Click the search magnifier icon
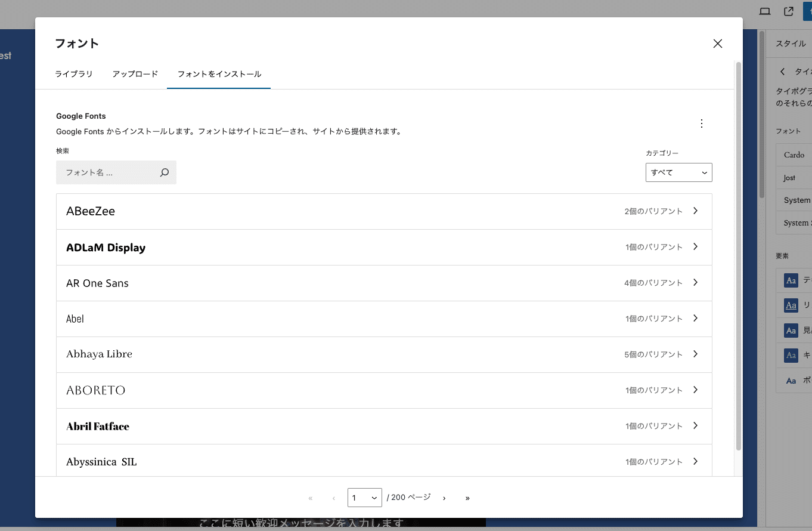The height and width of the screenshot is (531, 812). pyautogui.click(x=164, y=172)
